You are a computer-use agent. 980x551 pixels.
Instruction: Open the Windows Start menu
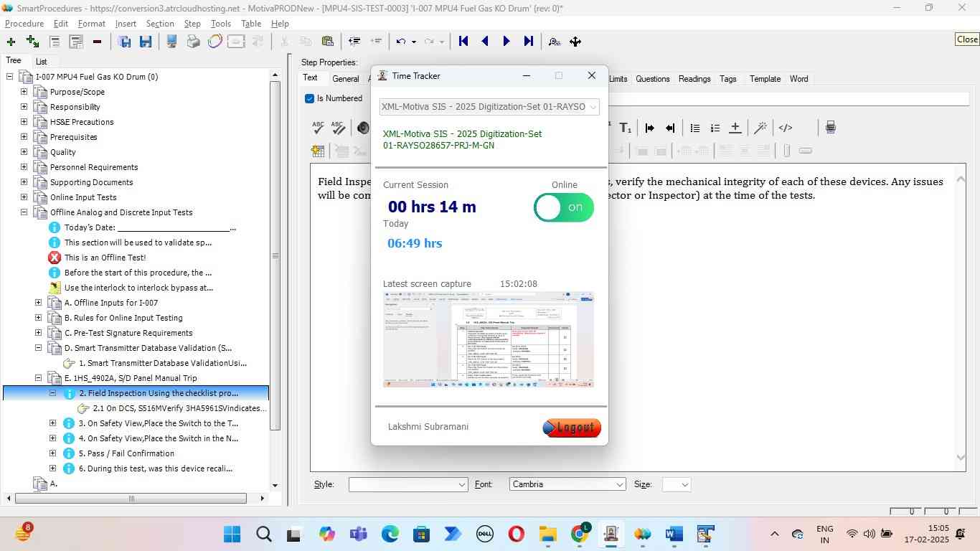(232, 534)
